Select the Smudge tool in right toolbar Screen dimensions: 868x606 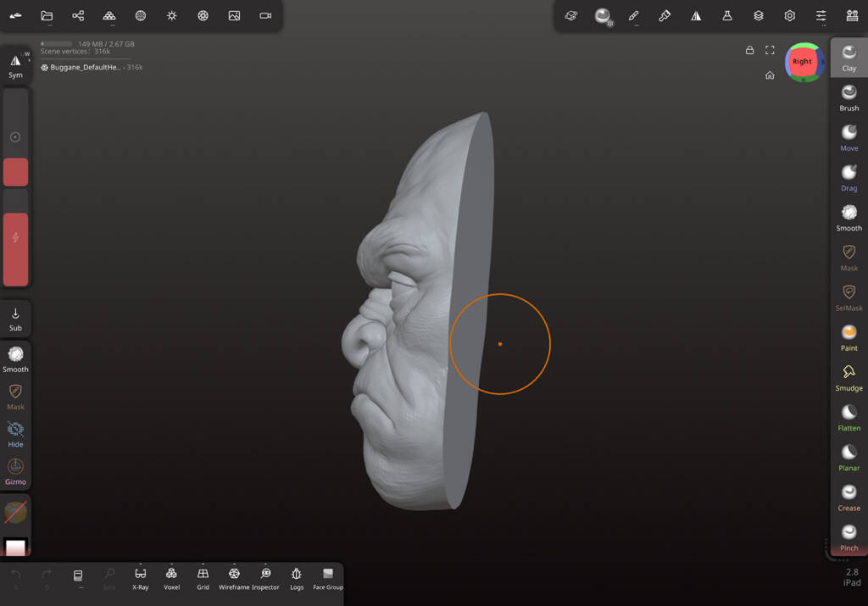(x=849, y=378)
